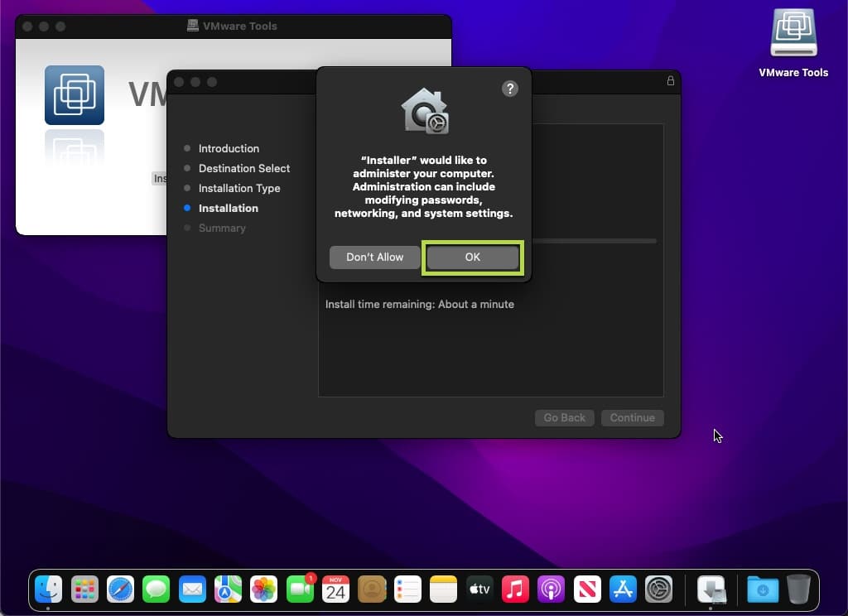The width and height of the screenshot is (848, 616).
Task: Open Launchpad from the Dock
Action: click(84, 589)
